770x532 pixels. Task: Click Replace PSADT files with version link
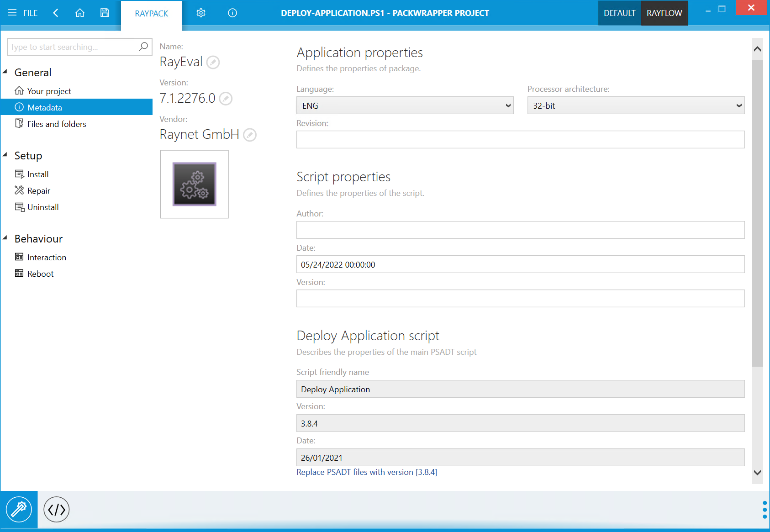click(366, 472)
